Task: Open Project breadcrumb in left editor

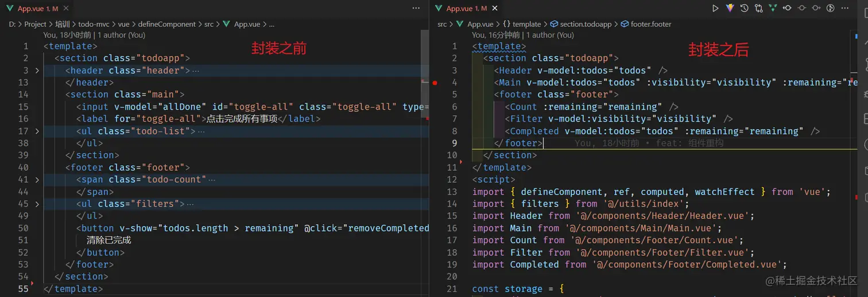Action: 35,24
